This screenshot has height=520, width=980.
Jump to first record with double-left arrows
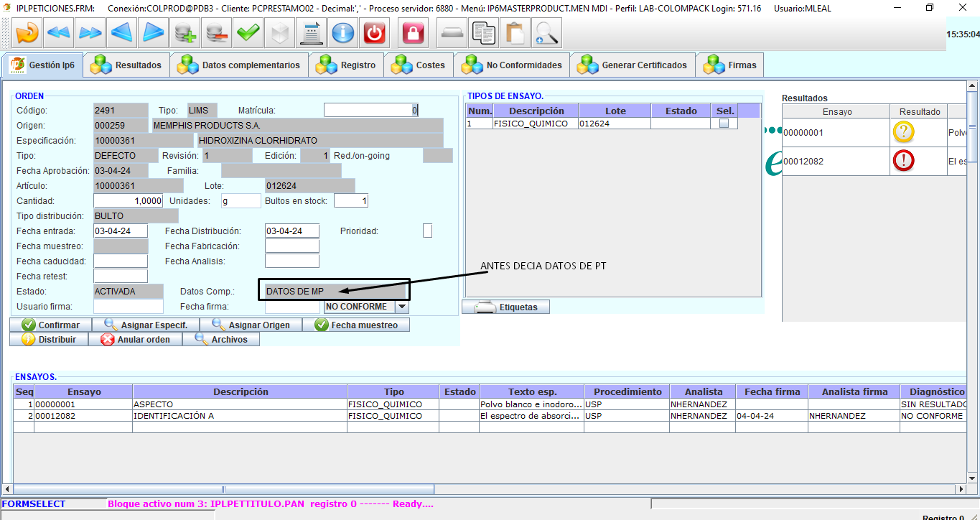click(59, 33)
